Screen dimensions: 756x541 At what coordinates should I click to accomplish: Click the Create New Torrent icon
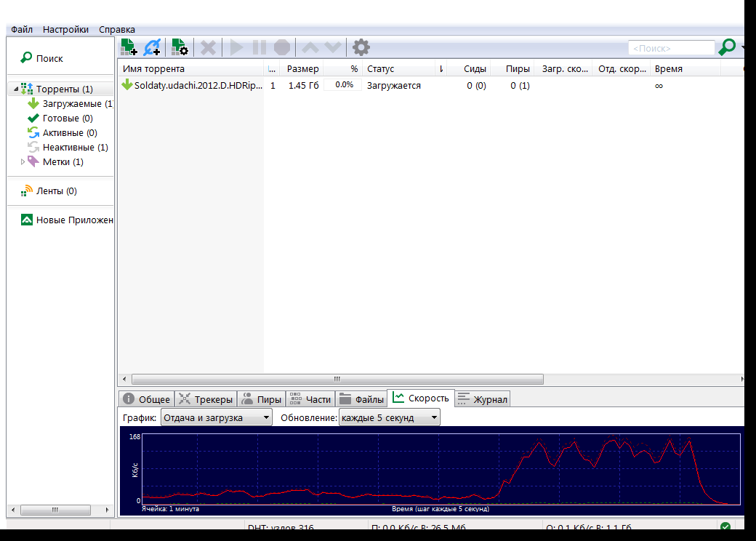coord(179,48)
